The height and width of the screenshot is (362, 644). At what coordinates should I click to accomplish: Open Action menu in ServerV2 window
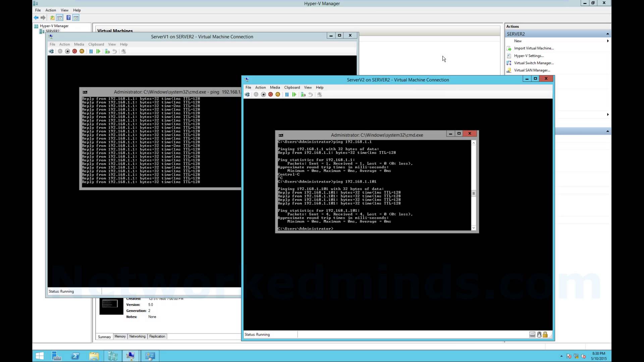pyautogui.click(x=260, y=87)
